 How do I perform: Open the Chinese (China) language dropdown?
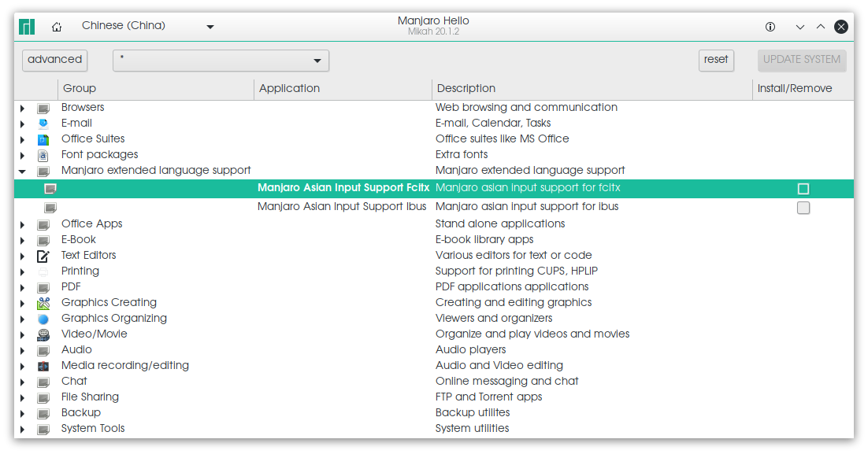coord(147,26)
